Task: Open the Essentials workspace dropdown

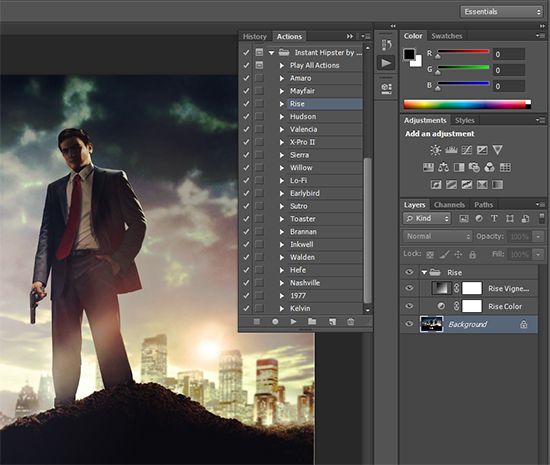Action: pyautogui.click(x=502, y=12)
